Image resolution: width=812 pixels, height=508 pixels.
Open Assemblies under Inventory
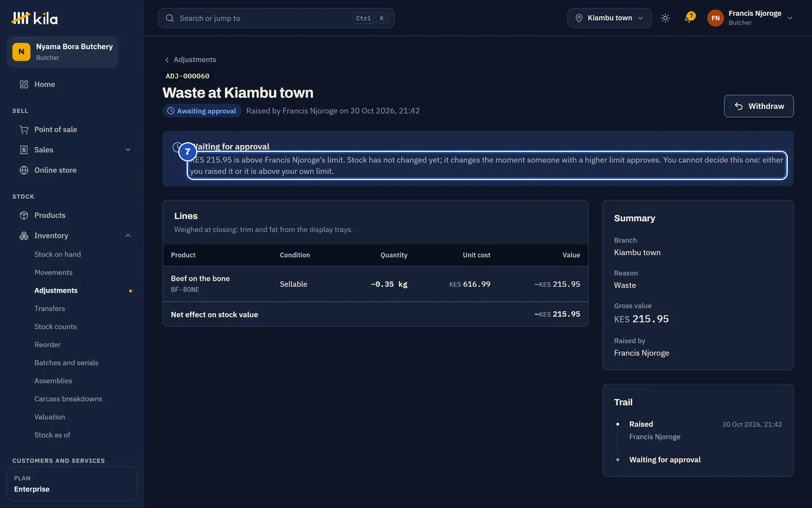pos(53,380)
